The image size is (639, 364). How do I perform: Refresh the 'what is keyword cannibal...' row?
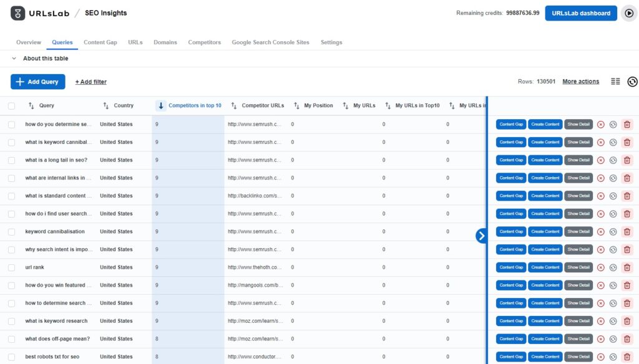[613, 143]
